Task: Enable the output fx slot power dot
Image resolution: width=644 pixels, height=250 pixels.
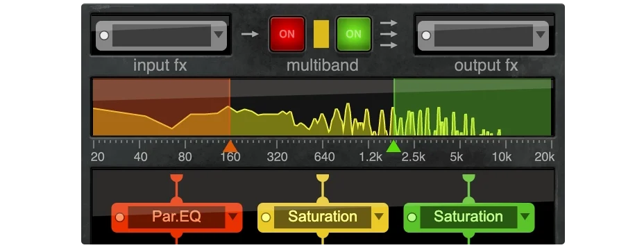Action: click(426, 35)
